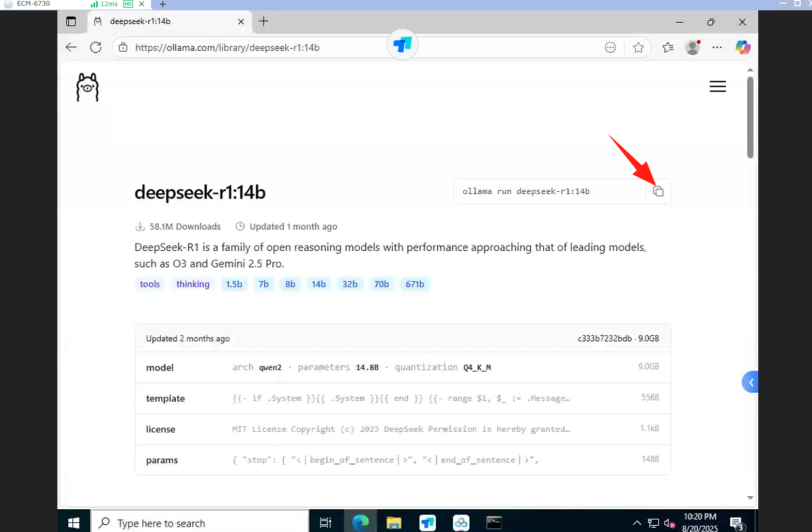The width and height of the screenshot is (812, 532).
Task: Copy the ollama run command
Action: click(x=658, y=191)
